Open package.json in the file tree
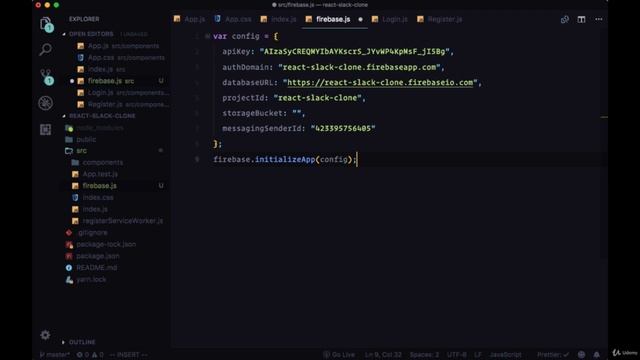This screenshot has height=360, width=640. pos(98,256)
